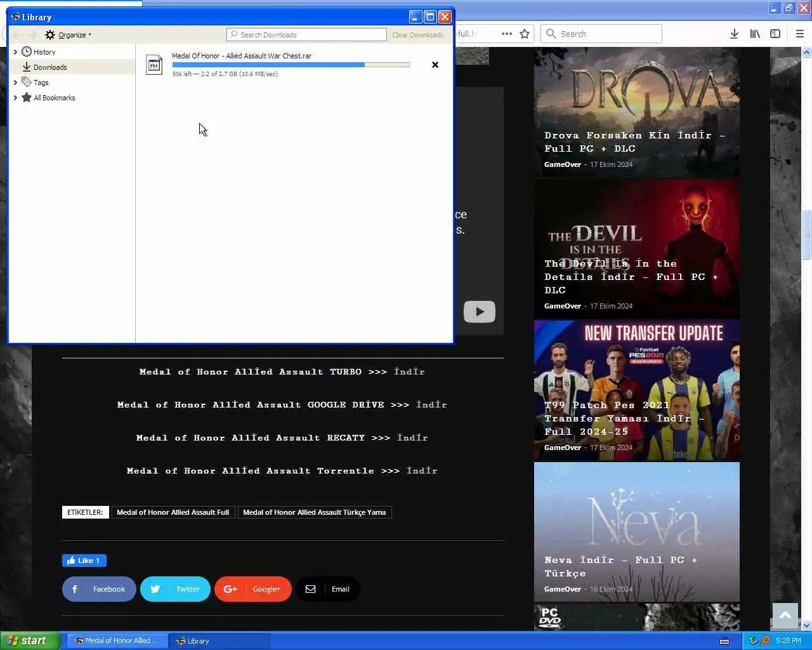Click the keyboard tray icon
Viewport: 812px width, 650px height.
[724, 641]
